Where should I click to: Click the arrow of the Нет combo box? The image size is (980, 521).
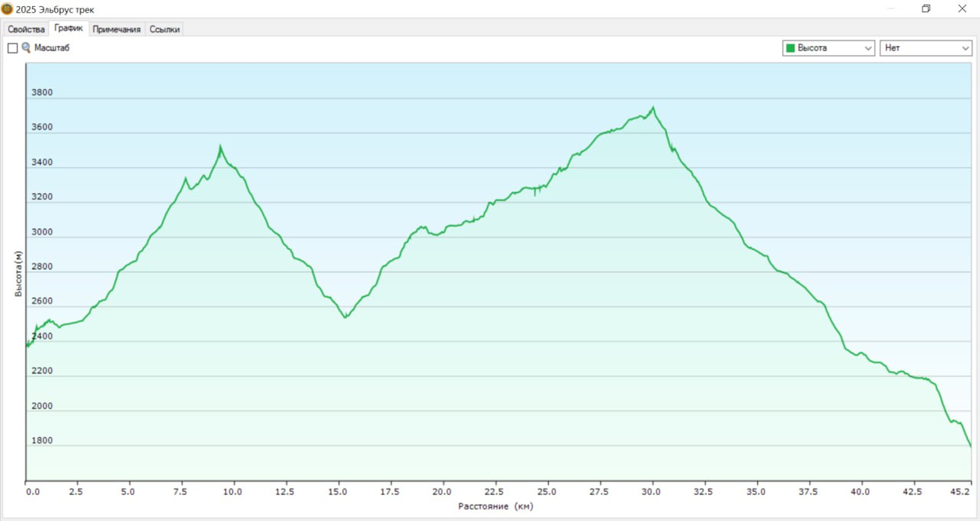point(965,48)
